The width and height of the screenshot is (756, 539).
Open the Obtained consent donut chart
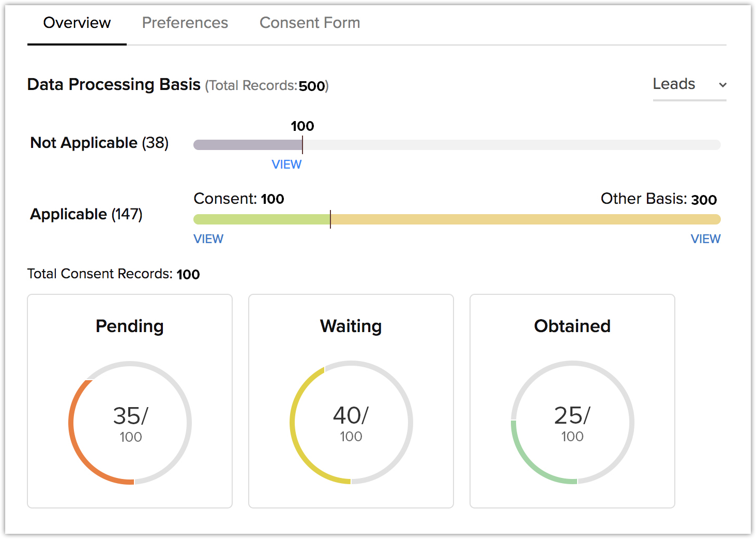click(572, 423)
